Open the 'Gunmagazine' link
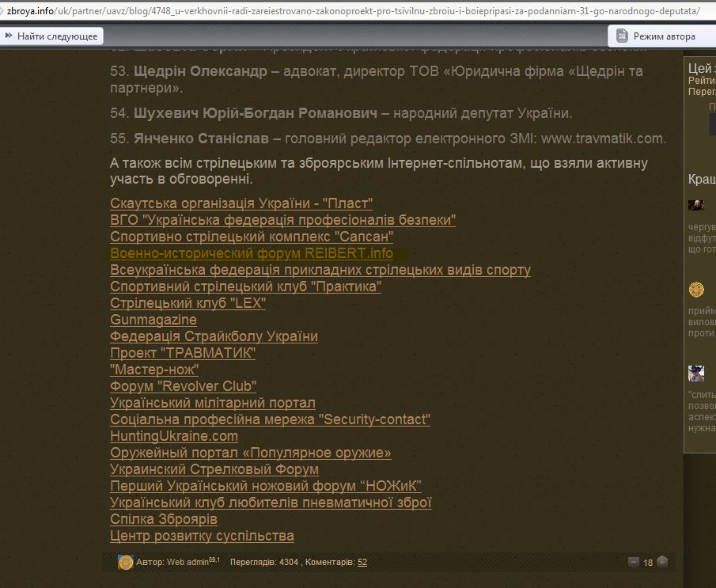716x588 pixels. pos(153,320)
